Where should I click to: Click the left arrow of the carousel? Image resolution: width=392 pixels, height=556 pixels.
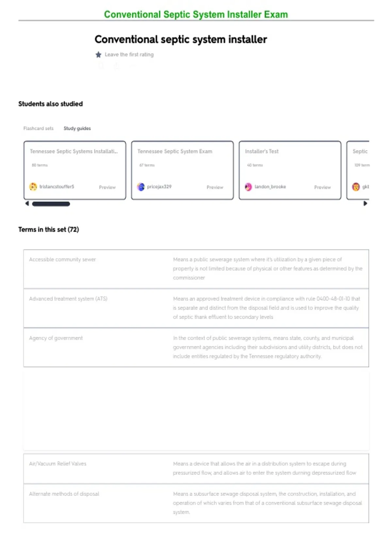point(27,203)
